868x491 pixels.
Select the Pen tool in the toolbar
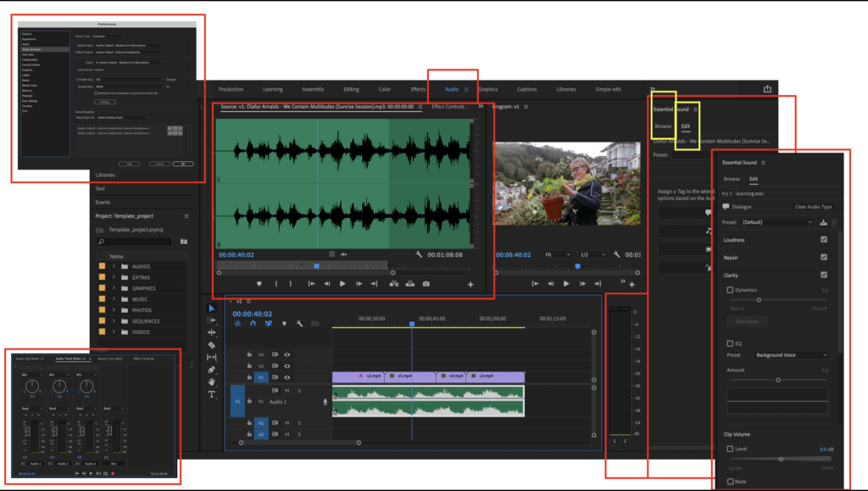(212, 370)
